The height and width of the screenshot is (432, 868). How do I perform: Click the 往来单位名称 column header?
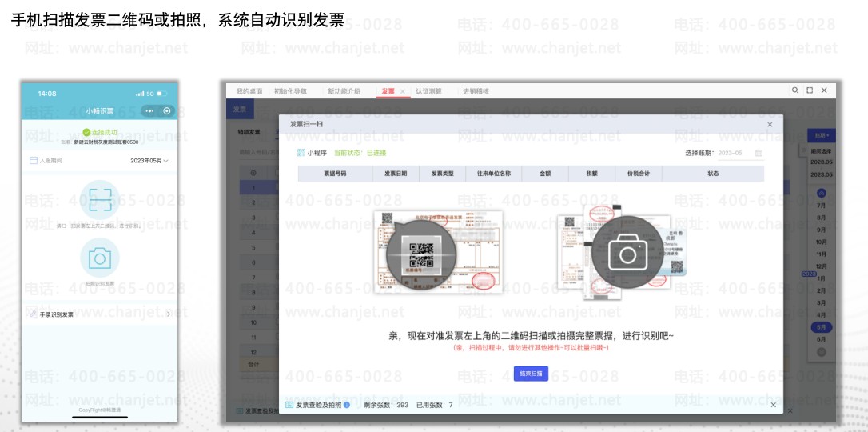point(494,174)
